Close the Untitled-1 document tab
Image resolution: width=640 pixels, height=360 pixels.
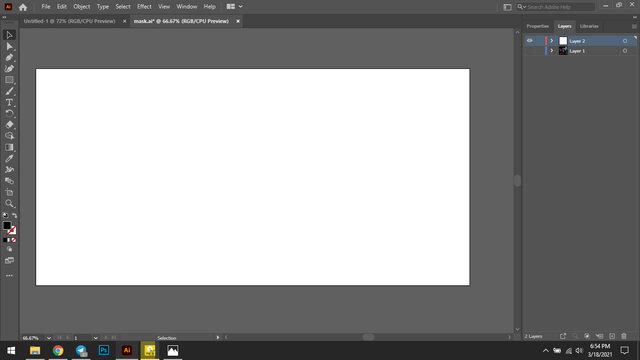pyautogui.click(x=124, y=21)
